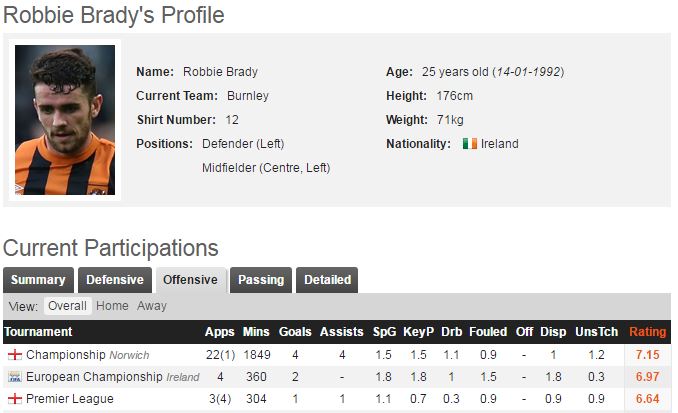Open the Championship tournament link
Image resolution: width=678 pixels, height=413 pixels.
coord(66,355)
